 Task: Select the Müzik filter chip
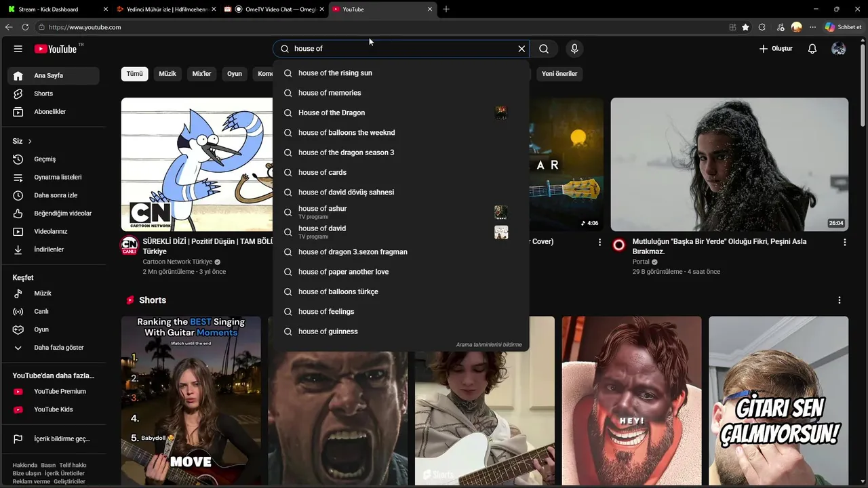167,74
